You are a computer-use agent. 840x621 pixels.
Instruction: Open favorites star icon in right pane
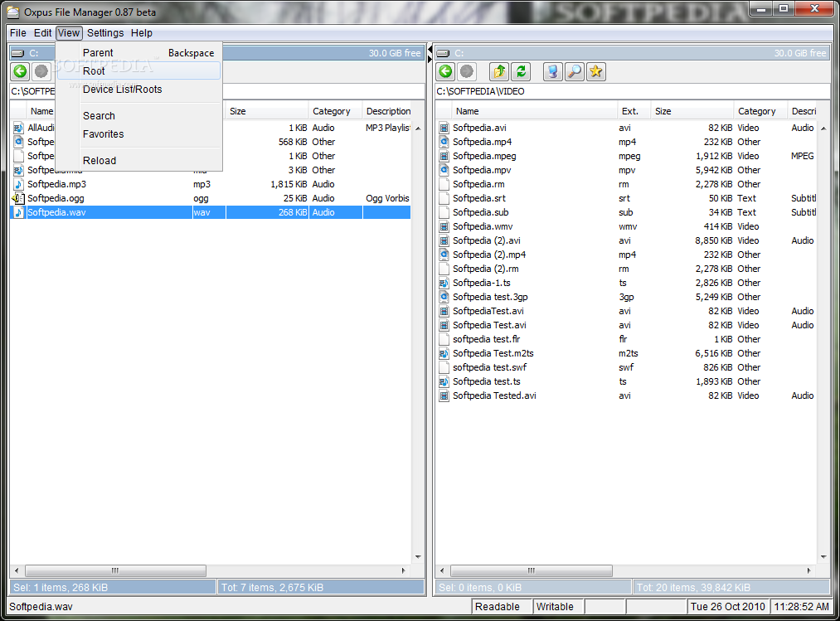click(595, 71)
